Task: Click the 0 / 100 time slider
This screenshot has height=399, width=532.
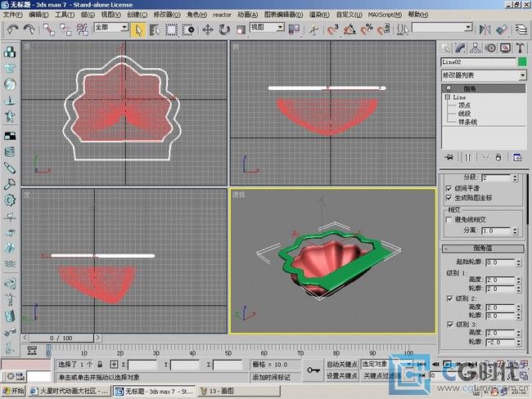Action: [61, 338]
